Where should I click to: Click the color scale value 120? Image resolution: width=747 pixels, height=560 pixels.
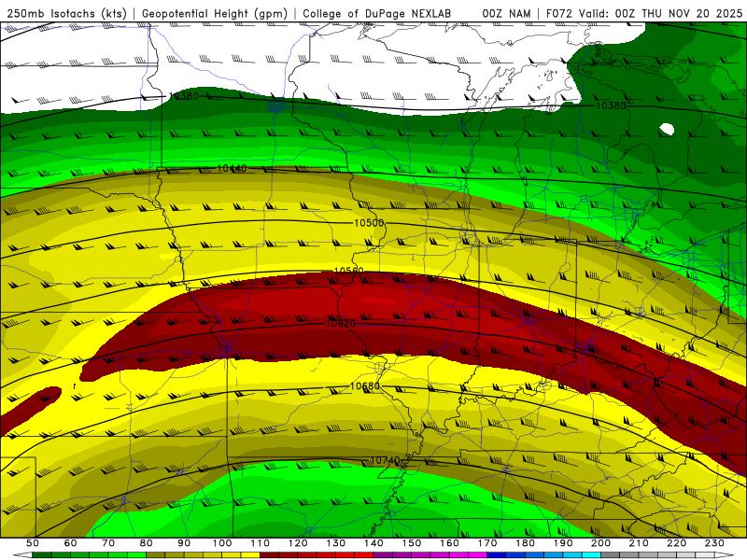coord(298,543)
